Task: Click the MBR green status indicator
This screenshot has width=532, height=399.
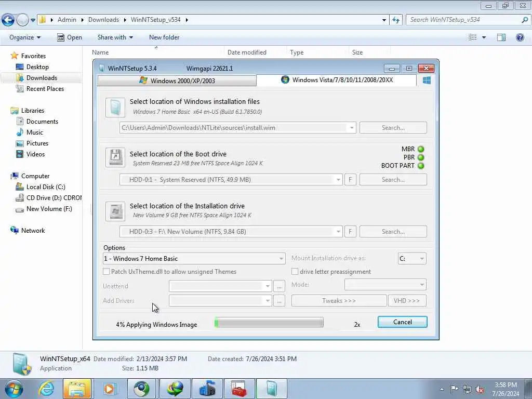Action: (421, 149)
